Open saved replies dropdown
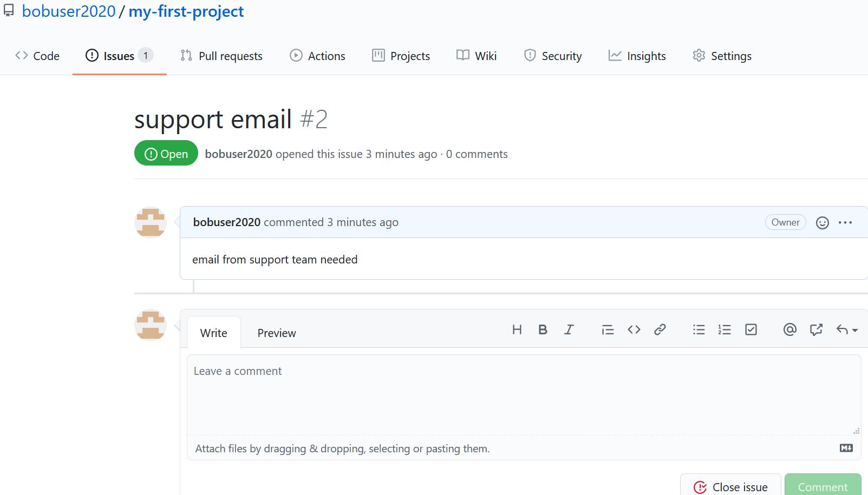Viewport: 868px width, 495px height. pyautogui.click(x=847, y=329)
